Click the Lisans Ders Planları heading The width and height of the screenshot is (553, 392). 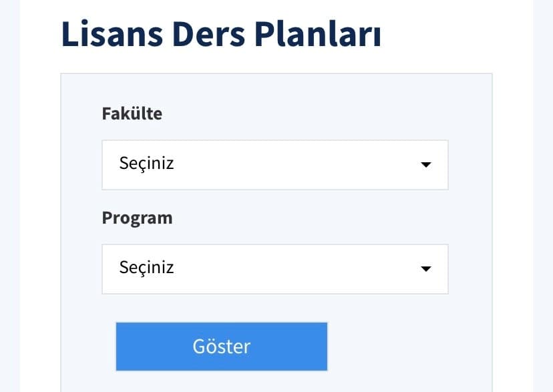[x=222, y=33]
